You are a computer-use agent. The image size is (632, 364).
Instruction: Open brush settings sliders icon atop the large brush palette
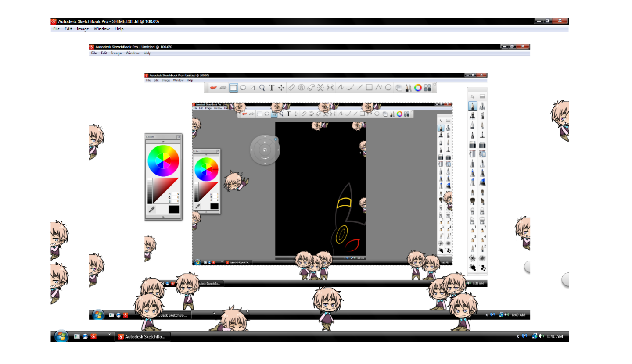[x=473, y=96]
